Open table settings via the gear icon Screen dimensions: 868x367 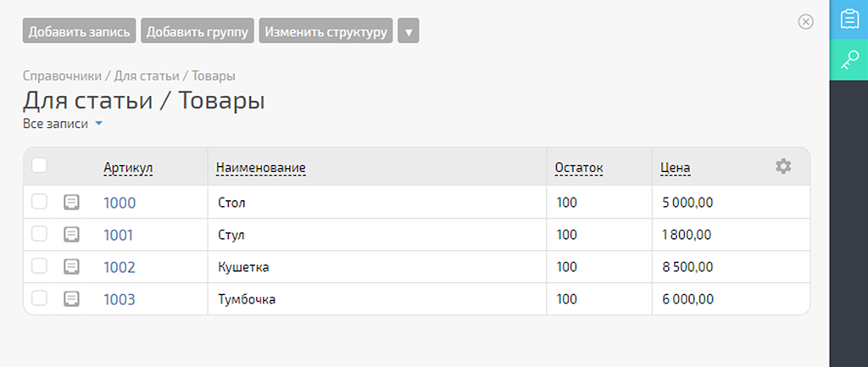(782, 166)
